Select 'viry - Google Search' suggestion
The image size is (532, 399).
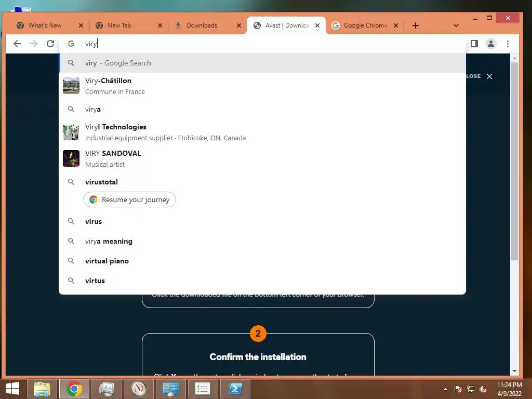coord(262,63)
